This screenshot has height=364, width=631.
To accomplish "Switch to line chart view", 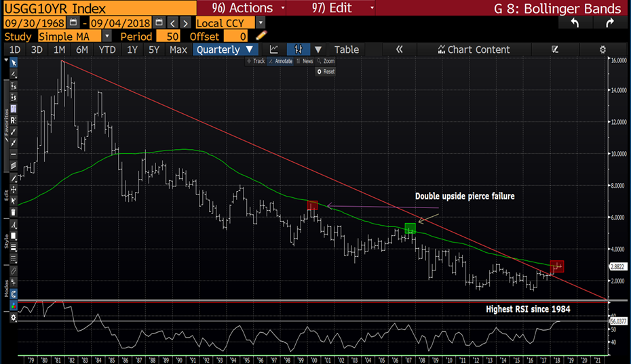I will (274, 49).
